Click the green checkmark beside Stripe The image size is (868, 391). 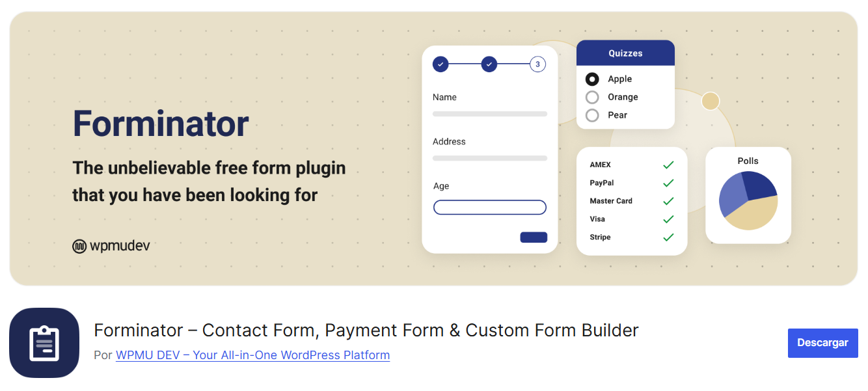point(668,237)
